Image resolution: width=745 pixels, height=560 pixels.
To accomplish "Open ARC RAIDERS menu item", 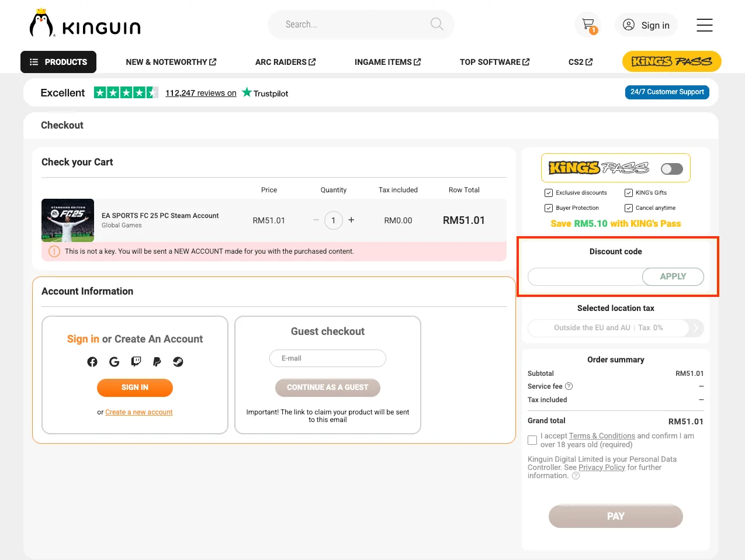I will click(286, 62).
